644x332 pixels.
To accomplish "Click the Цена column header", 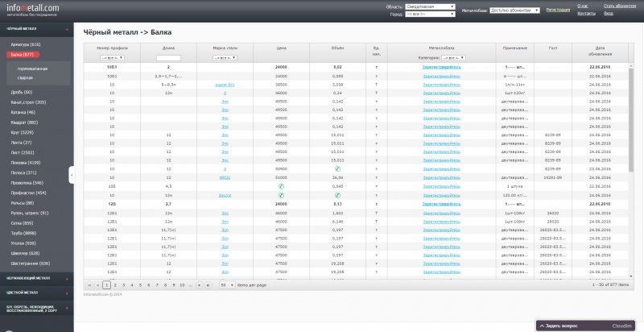I will (x=281, y=48).
